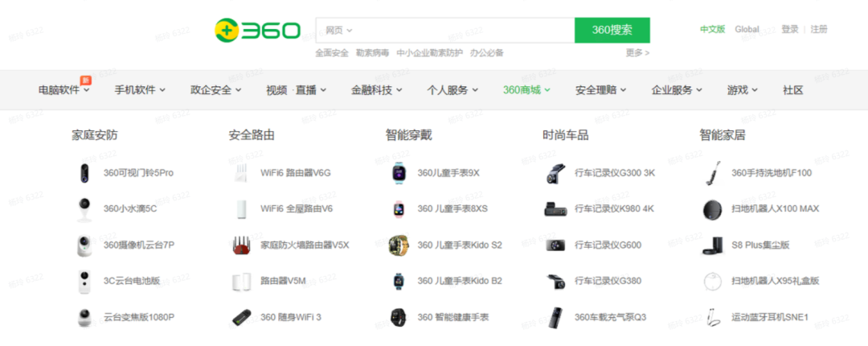Open the 行车记录仪G380 dashcam icon

coord(555,281)
